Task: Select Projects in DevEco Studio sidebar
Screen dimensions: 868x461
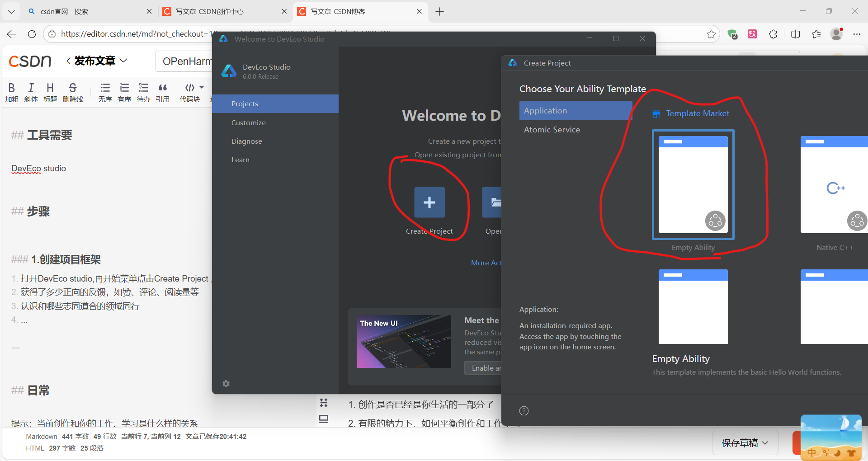Action: click(x=275, y=103)
